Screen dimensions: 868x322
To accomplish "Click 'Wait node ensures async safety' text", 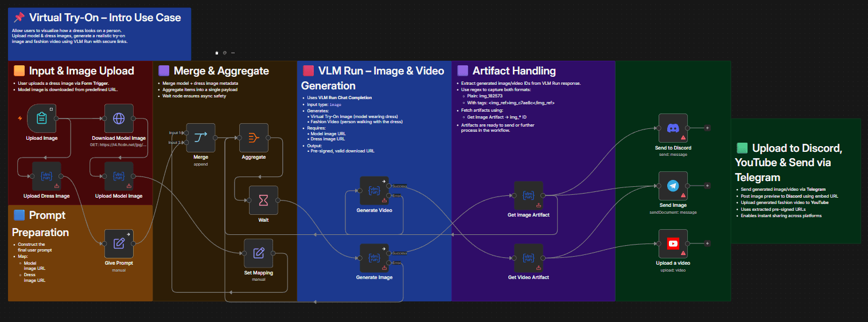I will tap(194, 96).
